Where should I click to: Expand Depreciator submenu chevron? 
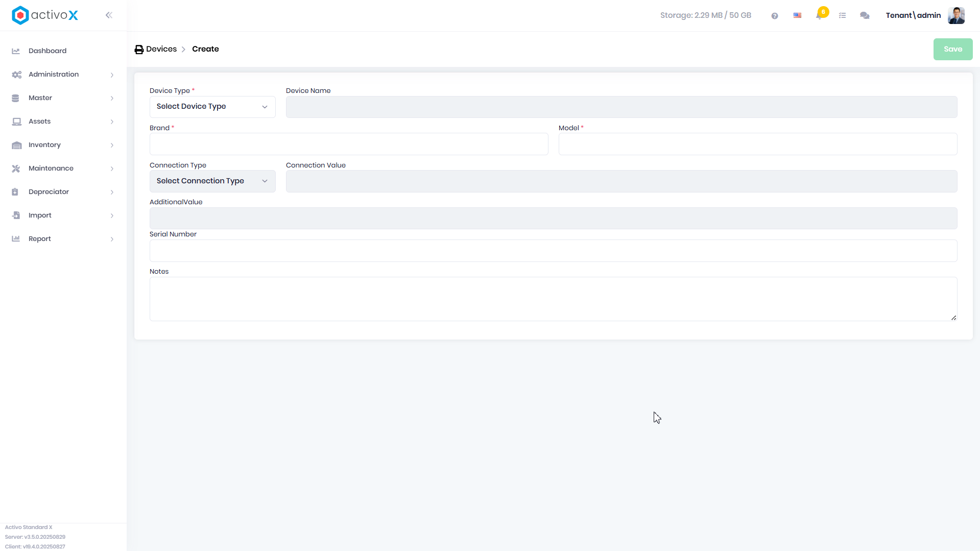tap(112, 193)
